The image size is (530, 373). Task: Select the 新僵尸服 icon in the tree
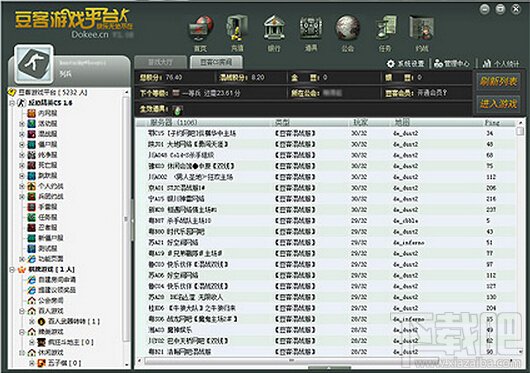click(x=31, y=238)
